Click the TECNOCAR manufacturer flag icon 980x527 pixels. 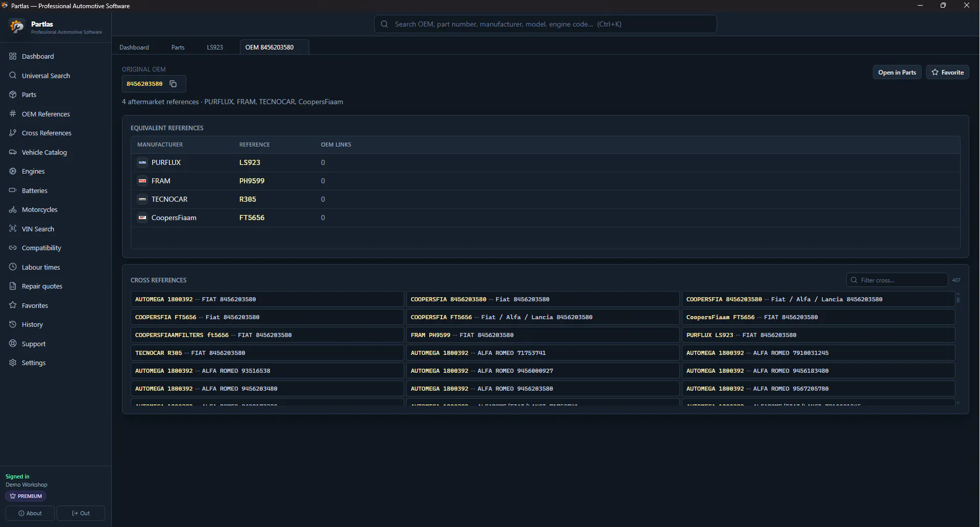click(x=142, y=199)
